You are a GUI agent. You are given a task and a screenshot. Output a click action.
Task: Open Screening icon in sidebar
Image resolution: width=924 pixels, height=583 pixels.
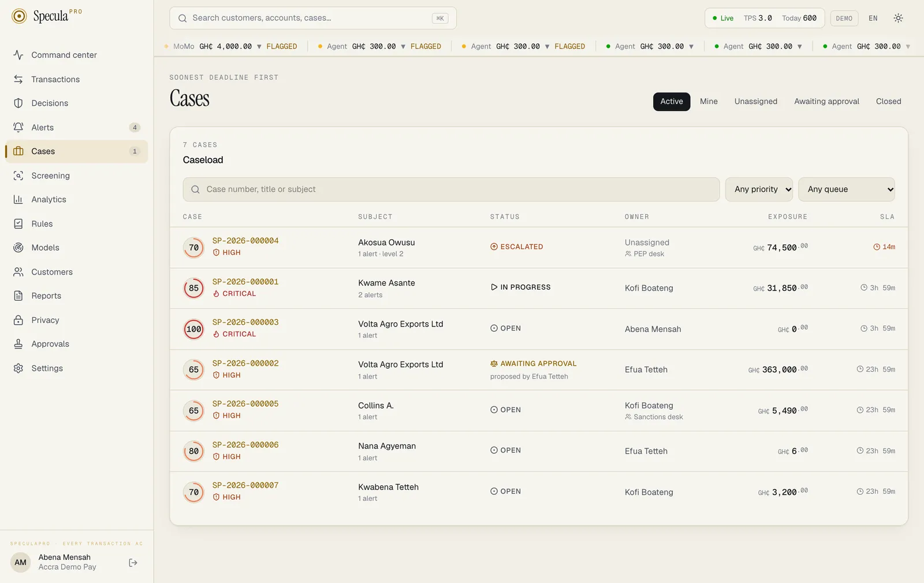tap(18, 176)
